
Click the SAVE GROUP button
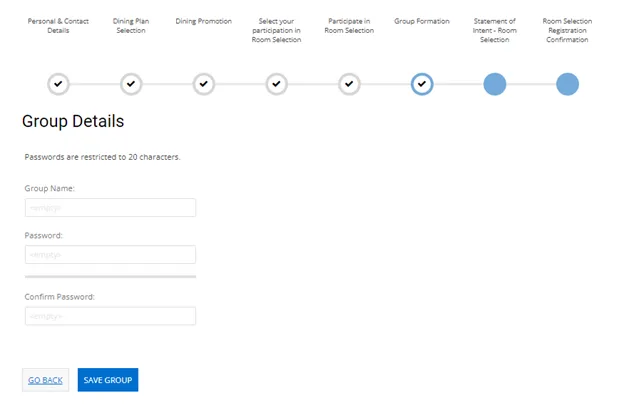coord(108,380)
